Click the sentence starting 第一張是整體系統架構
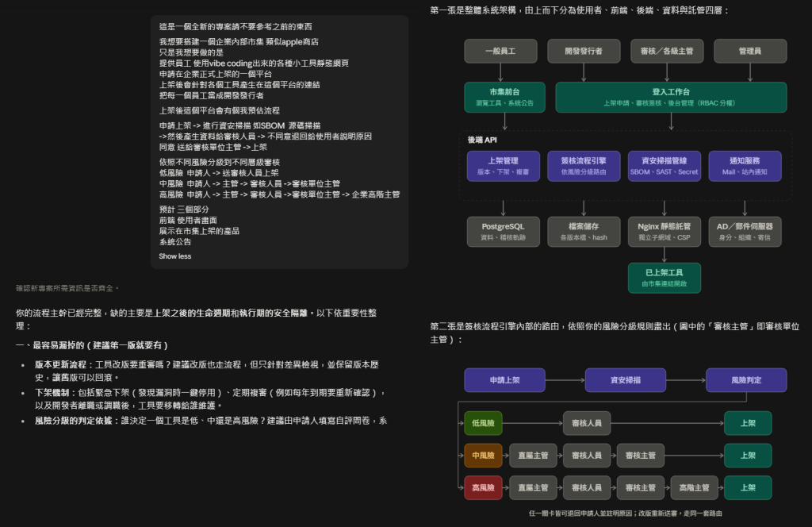The width and height of the screenshot is (812, 527). pos(580,10)
